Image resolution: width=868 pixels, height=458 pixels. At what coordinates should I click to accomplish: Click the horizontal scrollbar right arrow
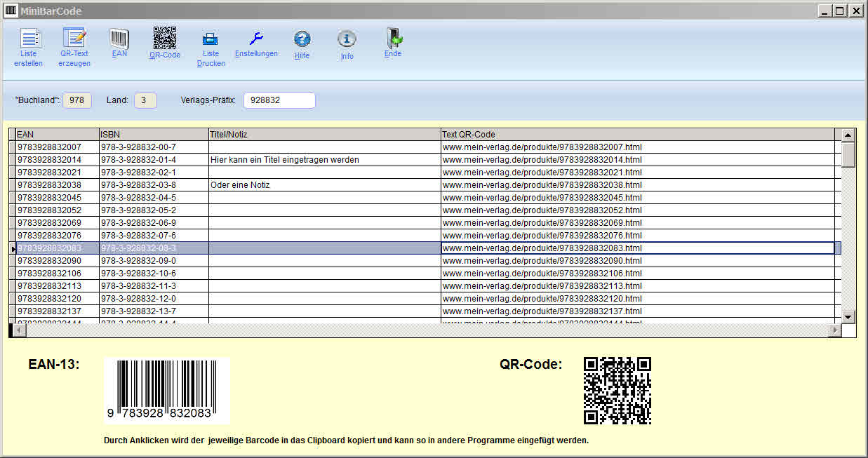tap(835, 330)
